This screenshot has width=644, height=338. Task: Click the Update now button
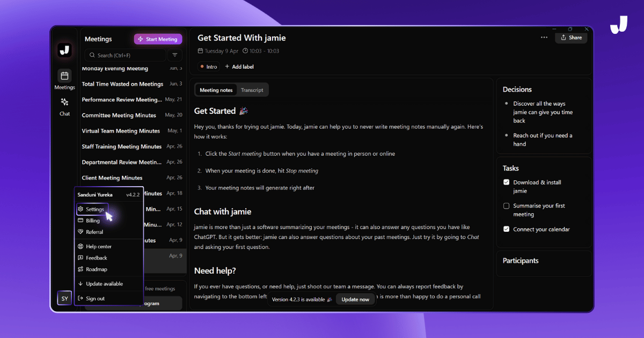tap(355, 299)
